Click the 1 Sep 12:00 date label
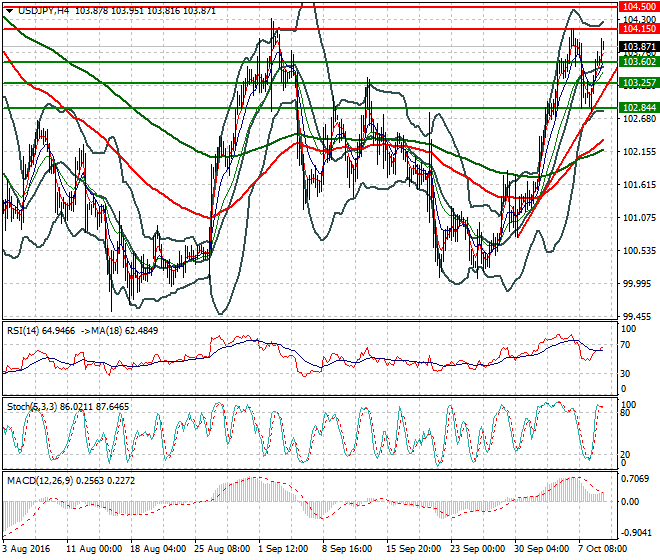The width and height of the screenshot is (660, 560). pyautogui.click(x=283, y=549)
